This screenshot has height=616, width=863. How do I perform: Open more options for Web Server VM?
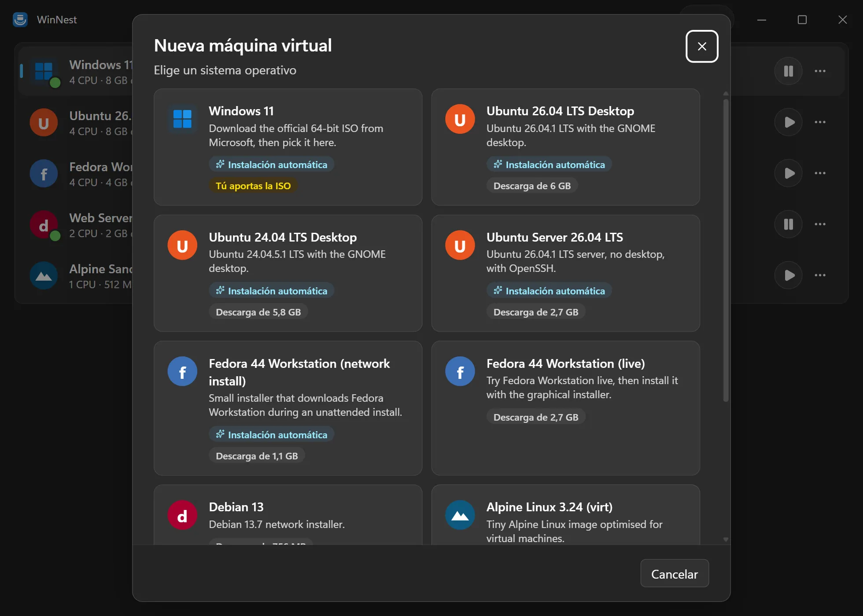820,224
